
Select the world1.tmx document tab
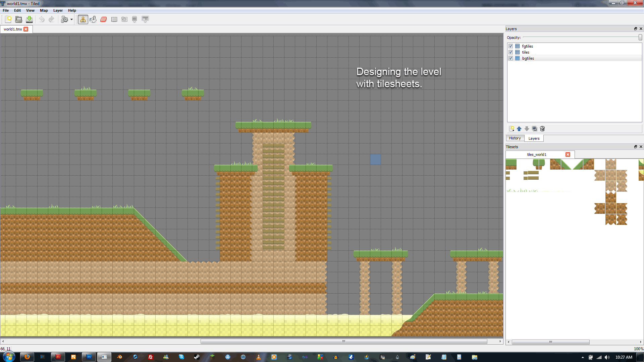pos(13,29)
